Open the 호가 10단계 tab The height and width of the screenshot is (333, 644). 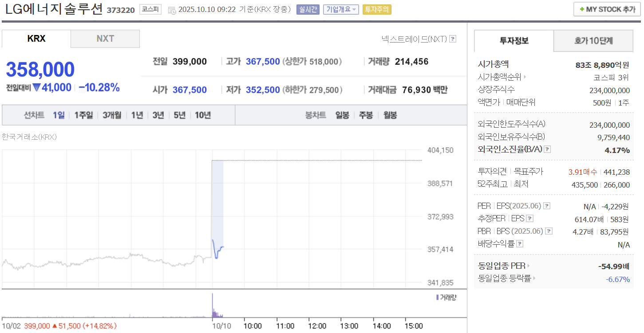[593, 40]
